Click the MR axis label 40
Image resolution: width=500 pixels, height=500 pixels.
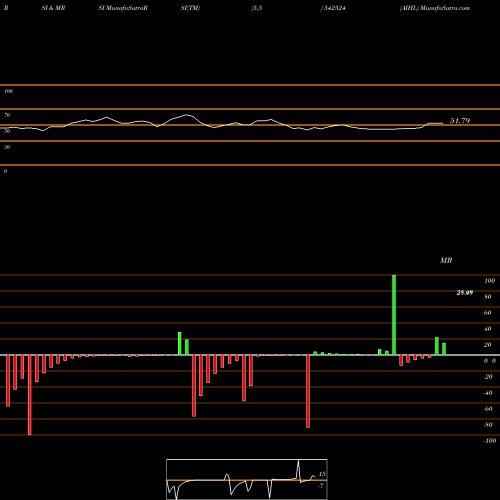(x=488, y=329)
